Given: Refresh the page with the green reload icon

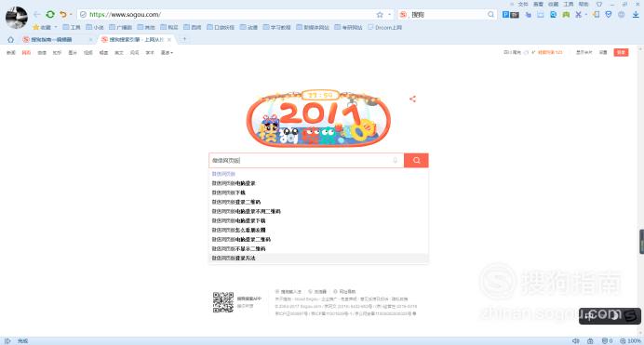Looking at the screenshot, I should tap(50, 14).
